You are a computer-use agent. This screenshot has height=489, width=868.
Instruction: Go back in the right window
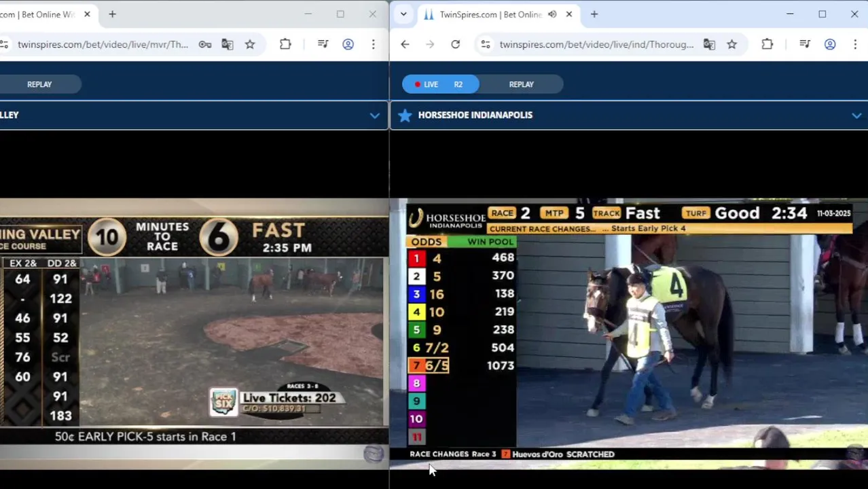pos(405,44)
